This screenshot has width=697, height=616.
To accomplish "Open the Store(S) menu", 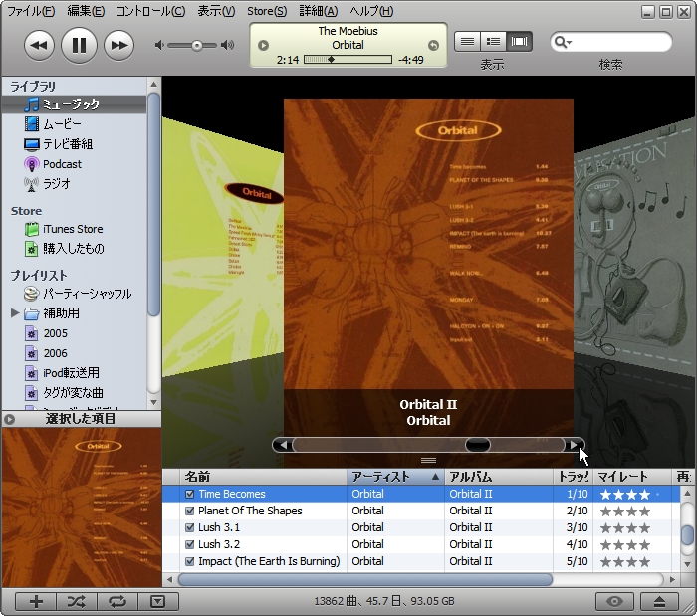I will click(x=267, y=11).
